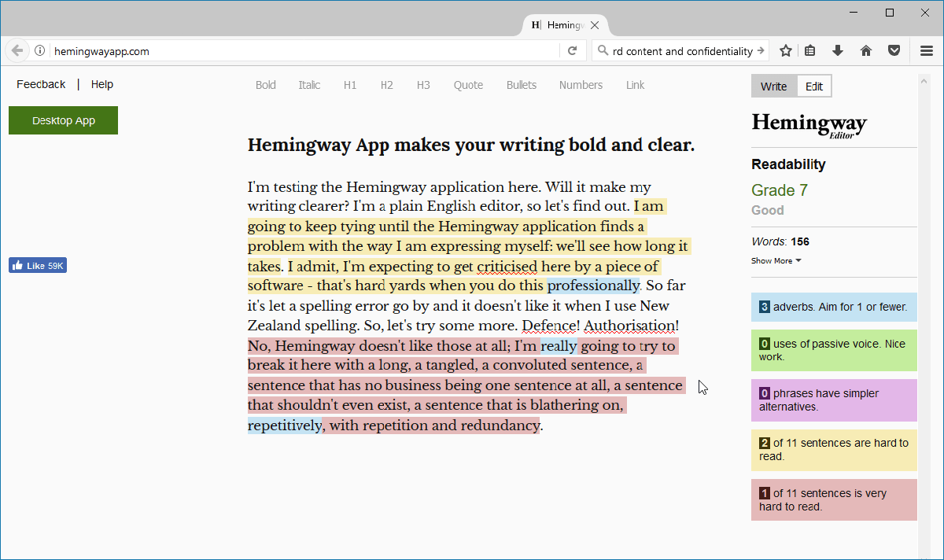Click the red very hard to read box
The width and height of the screenshot is (944, 560).
[x=834, y=499]
